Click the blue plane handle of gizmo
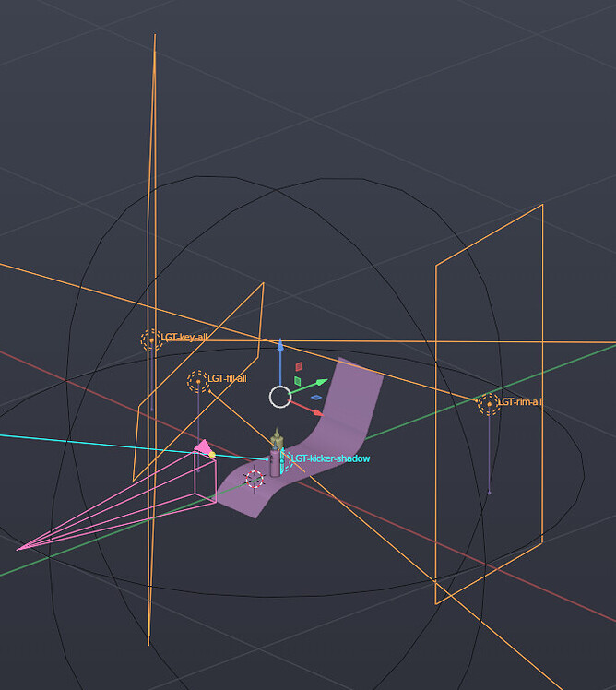616x690 pixels. [x=316, y=398]
